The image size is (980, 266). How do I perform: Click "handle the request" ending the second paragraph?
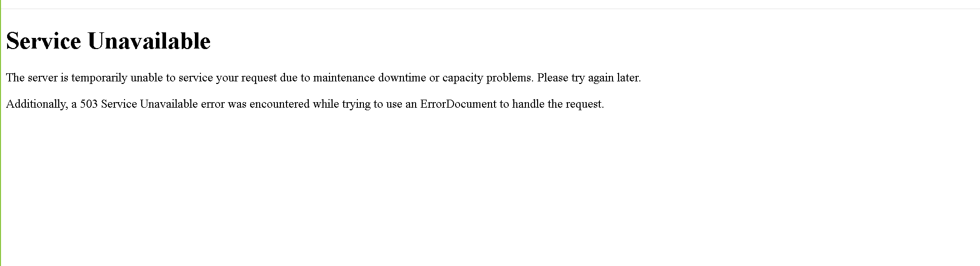(x=558, y=104)
